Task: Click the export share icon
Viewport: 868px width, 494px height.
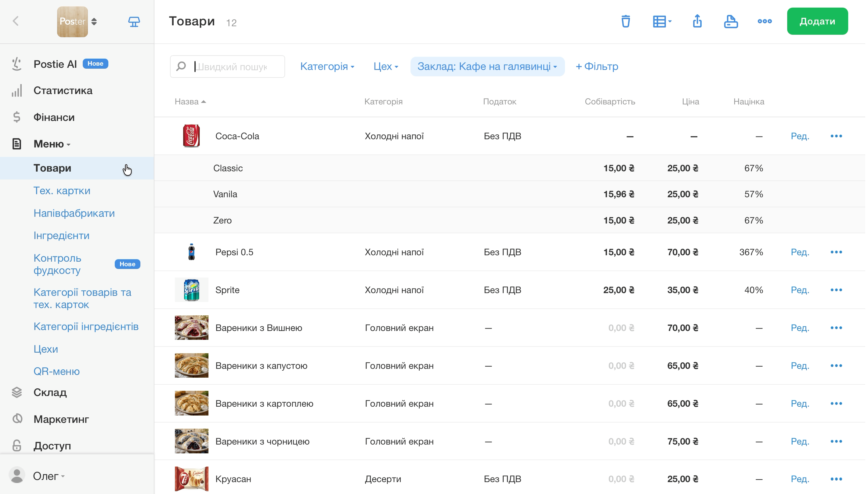Action: point(697,21)
